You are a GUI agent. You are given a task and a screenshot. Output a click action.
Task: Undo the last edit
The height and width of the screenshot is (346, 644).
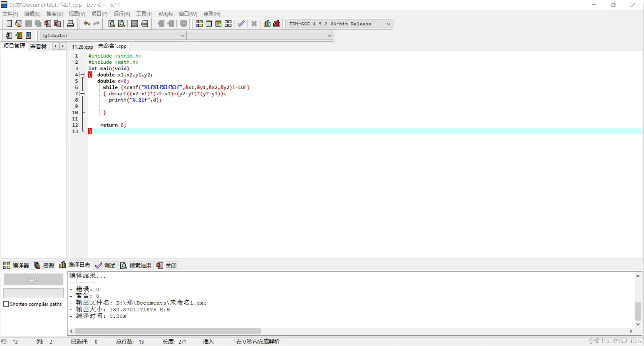[x=87, y=23]
